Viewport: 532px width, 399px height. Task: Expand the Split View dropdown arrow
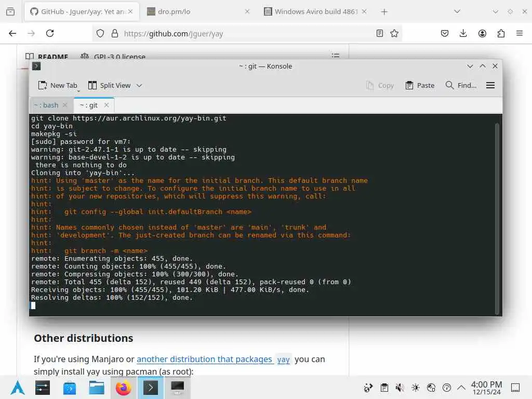point(139,86)
